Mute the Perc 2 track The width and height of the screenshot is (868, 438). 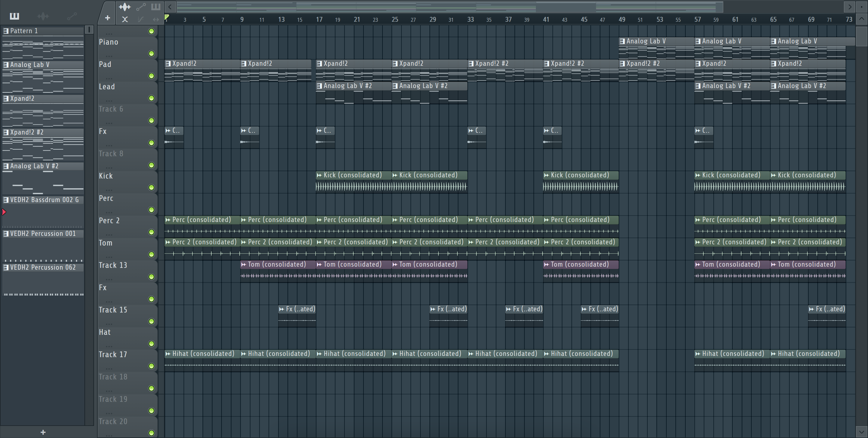tap(151, 232)
